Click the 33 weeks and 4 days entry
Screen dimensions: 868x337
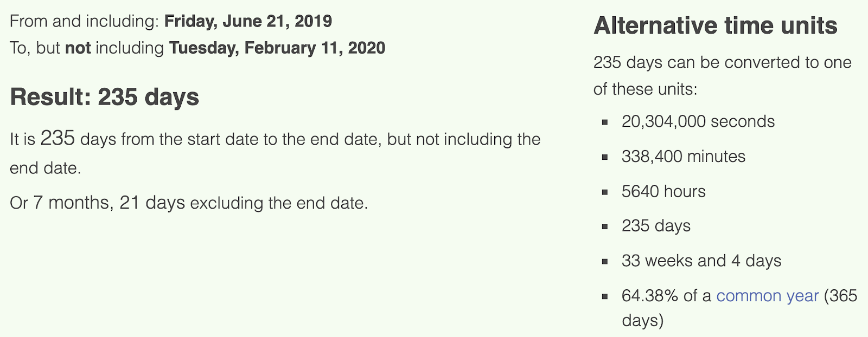coord(701,261)
